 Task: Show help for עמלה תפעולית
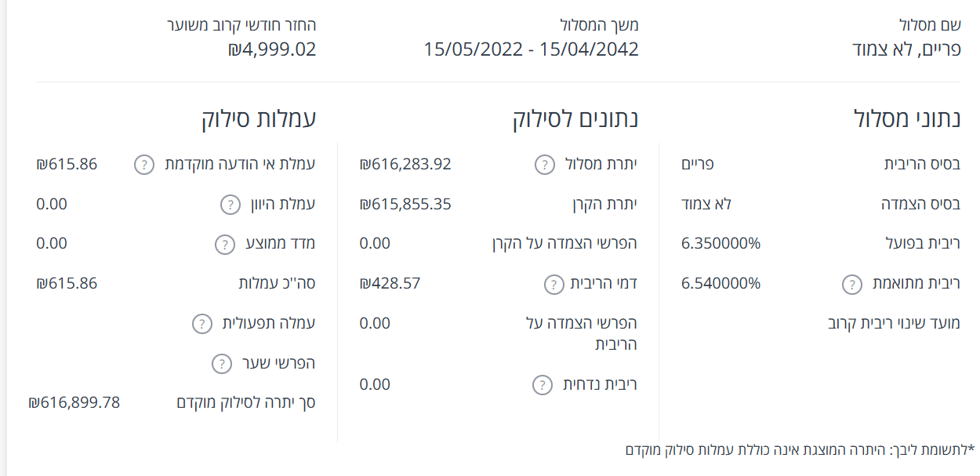point(201,323)
